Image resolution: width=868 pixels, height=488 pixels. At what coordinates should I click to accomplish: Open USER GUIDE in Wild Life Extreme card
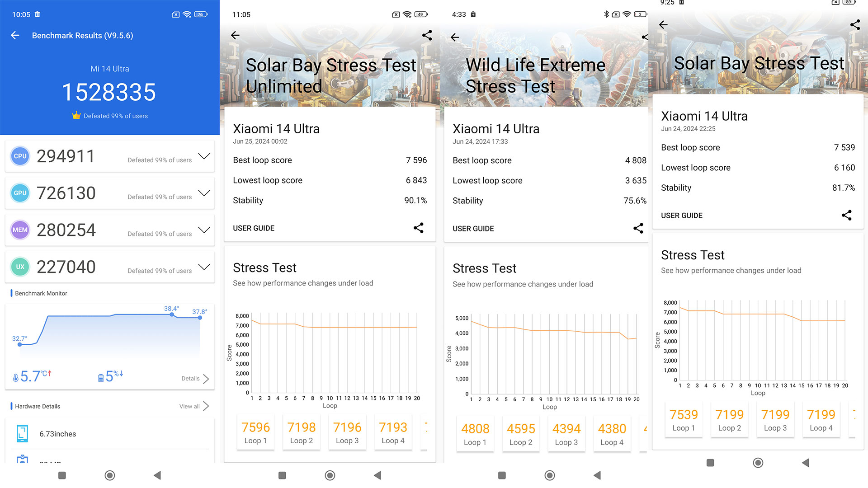[x=473, y=229]
